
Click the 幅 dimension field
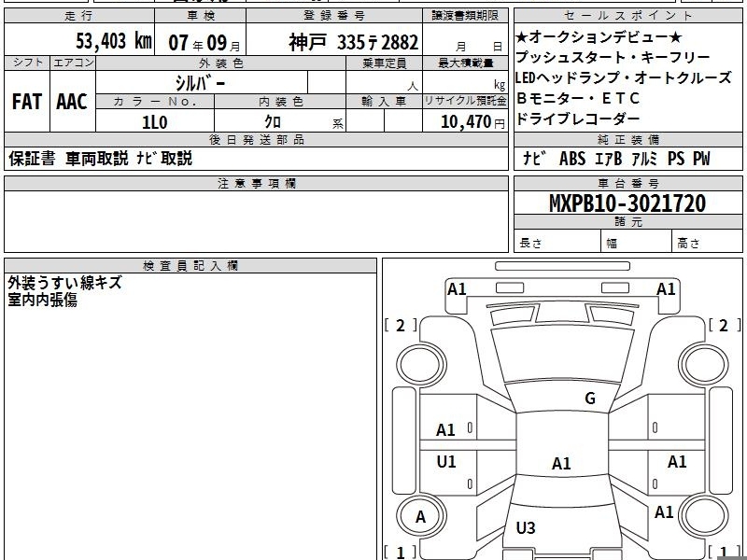(x=637, y=241)
